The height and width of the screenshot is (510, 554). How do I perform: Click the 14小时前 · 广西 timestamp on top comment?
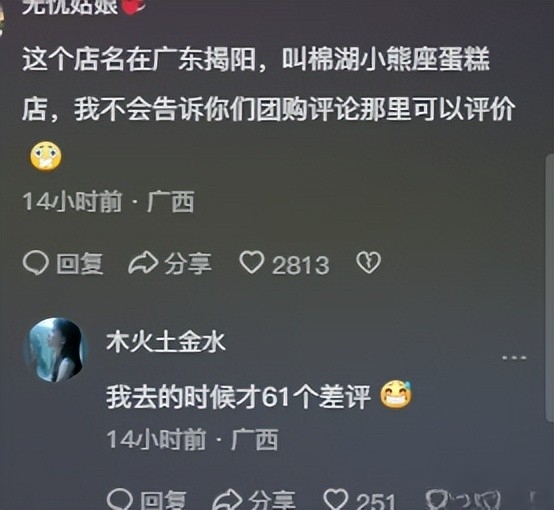pos(108,202)
